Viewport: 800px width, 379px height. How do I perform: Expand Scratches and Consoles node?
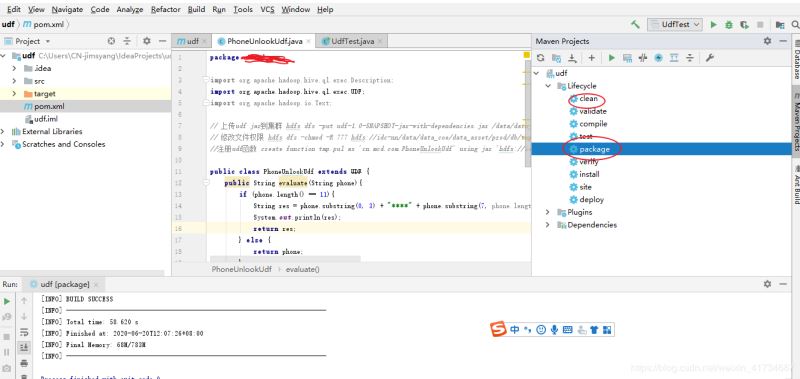pyautogui.click(x=3, y=144)
